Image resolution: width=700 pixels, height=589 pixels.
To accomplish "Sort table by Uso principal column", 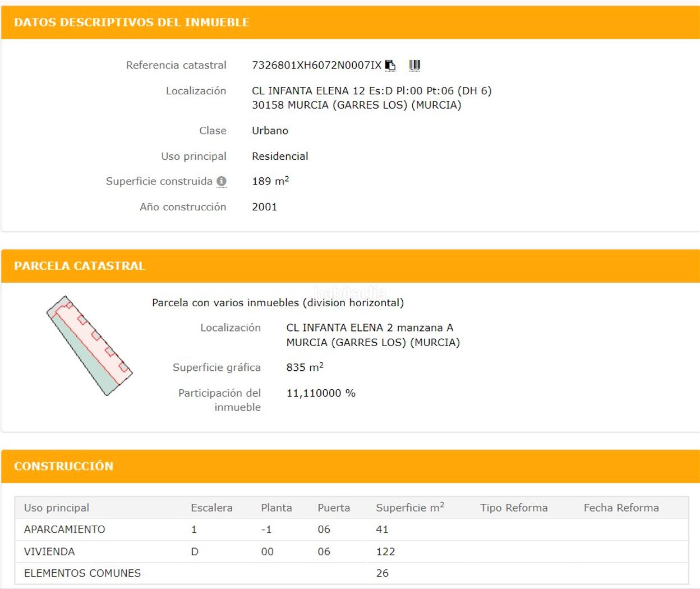I will [57, 508].
